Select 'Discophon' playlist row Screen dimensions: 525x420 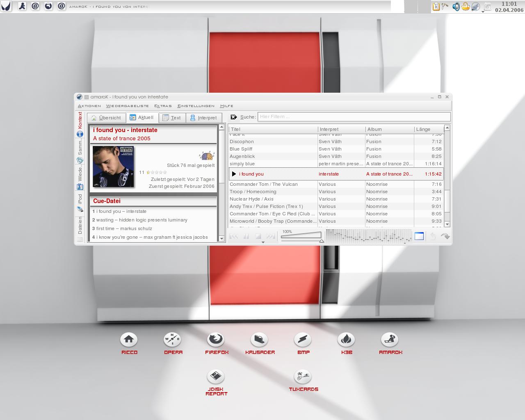(x=336, y=142)
